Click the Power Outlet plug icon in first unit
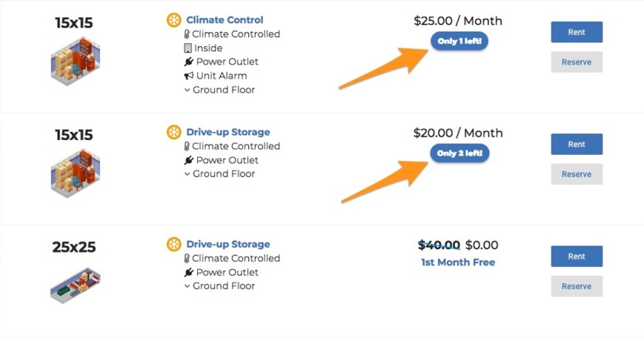Image resolution: width=644 pixels, height=341 pixels. click(x=188, y=62)
